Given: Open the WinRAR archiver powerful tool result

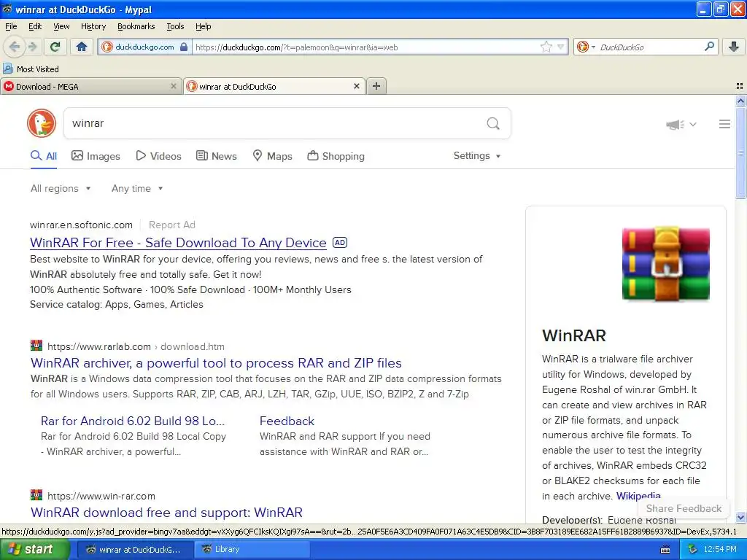Looking at the screenshot, I should [216, 363].
